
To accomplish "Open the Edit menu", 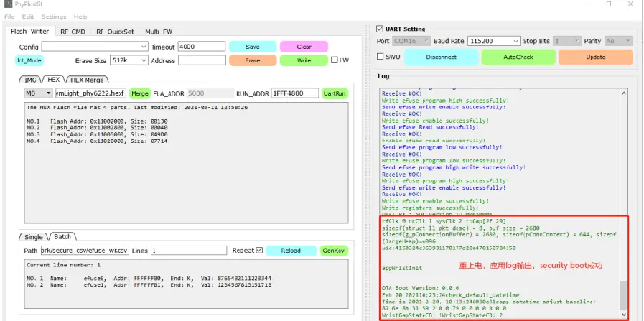I will point(28,17).
